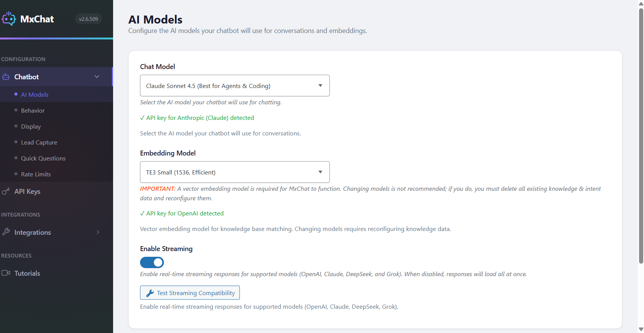The image size is (644, 333).
Task: Expand Integrations using the right arrow
Action: (x=98, y=232)
